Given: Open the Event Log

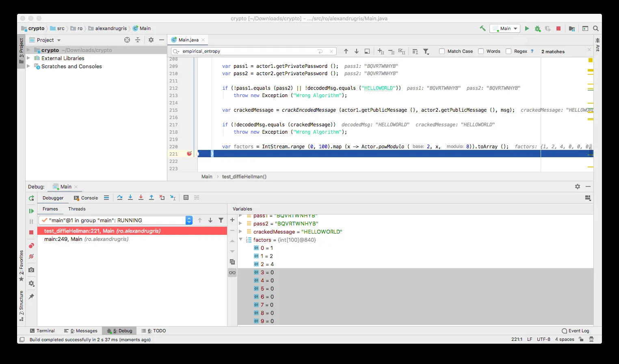Looking at the screenshot, I should (576, 331).
